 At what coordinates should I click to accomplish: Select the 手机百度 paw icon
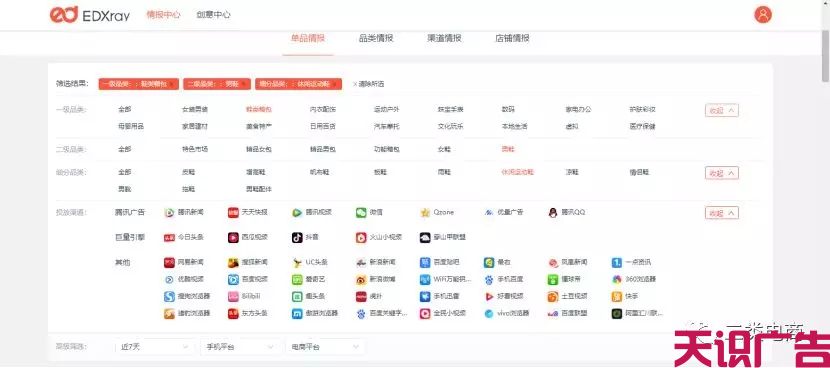tap(489, 280)
